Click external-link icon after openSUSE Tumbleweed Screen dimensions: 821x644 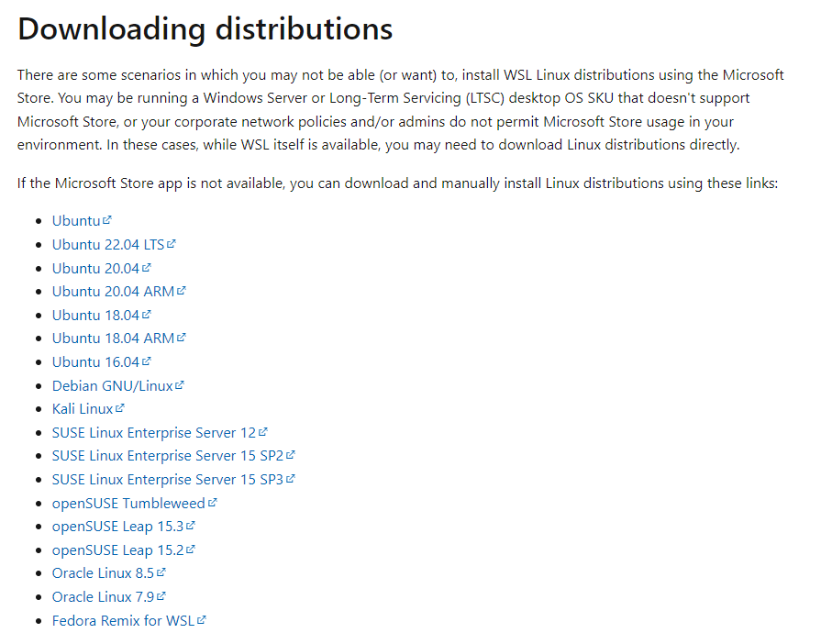tap(212, 502)
